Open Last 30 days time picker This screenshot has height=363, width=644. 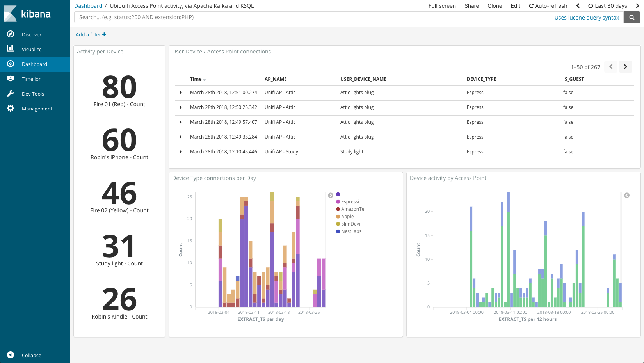click(608, 6)
